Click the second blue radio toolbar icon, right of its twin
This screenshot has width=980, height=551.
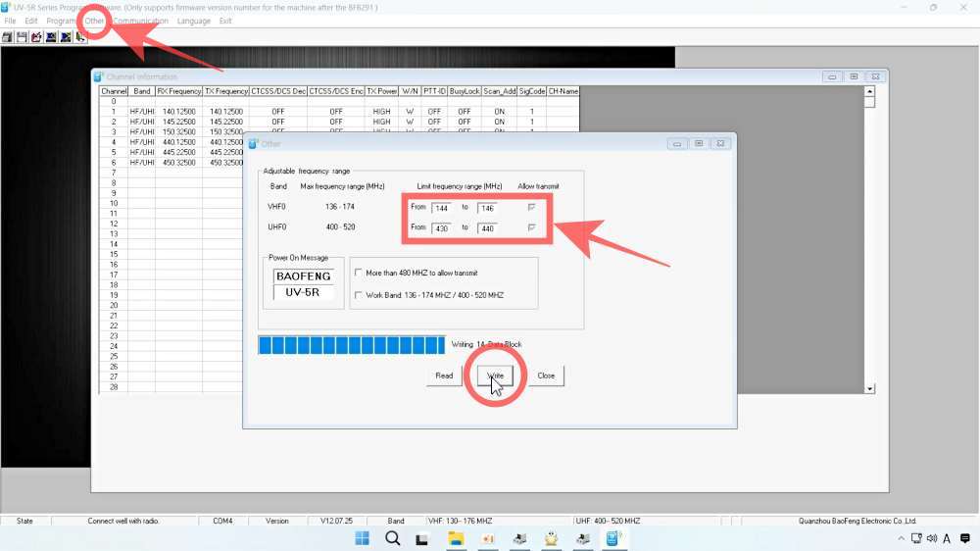66,37
